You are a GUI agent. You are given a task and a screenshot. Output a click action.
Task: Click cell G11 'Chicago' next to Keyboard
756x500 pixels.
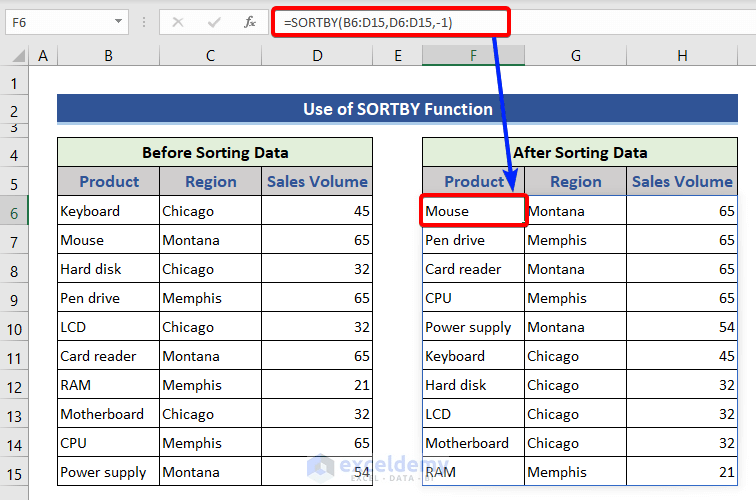pos(576,356)
